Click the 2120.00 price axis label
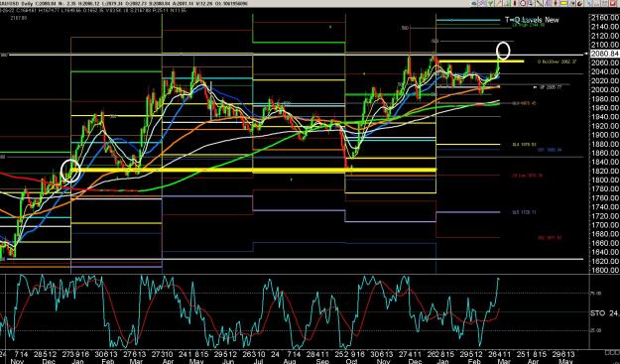Screen dimensions: 620x364 click(x=604, y=36)
